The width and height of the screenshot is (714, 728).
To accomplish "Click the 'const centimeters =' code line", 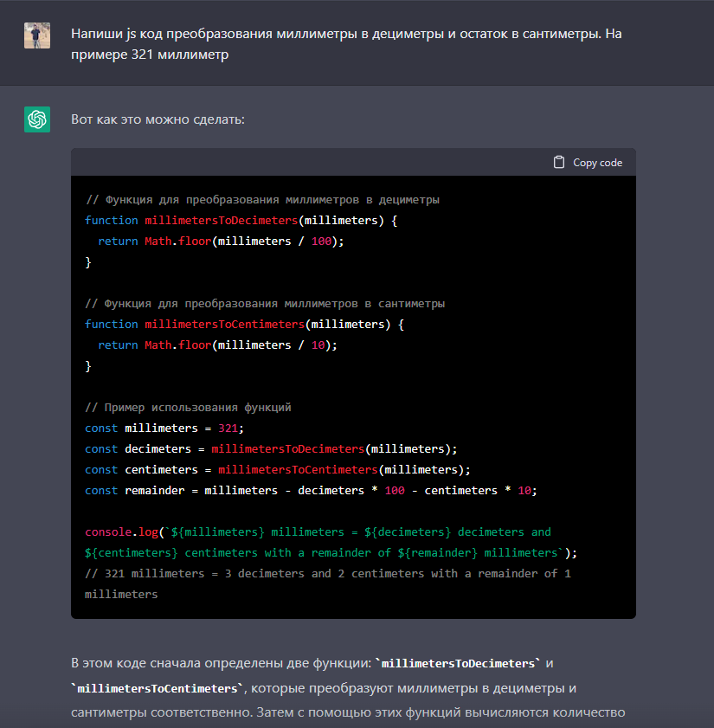I will [278, 470].
